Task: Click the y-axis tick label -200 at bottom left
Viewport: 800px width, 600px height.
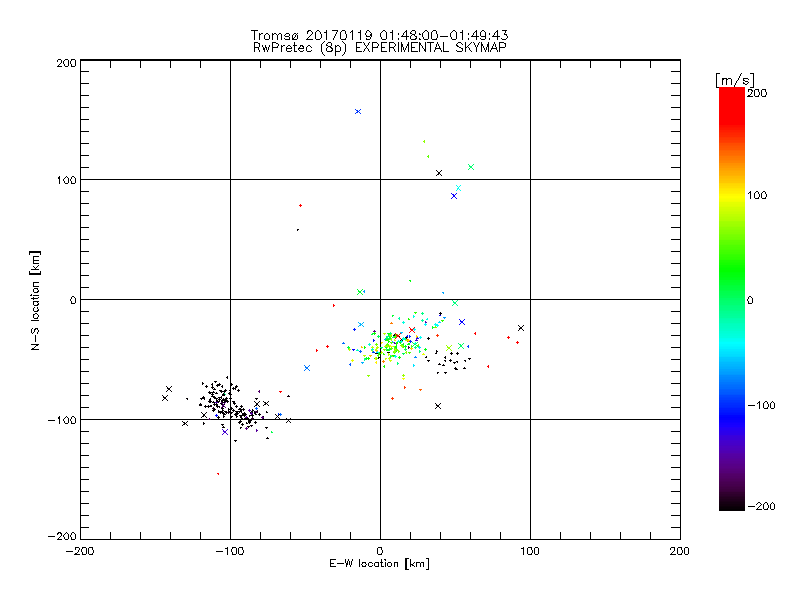Action: click(x=62, y=536)
